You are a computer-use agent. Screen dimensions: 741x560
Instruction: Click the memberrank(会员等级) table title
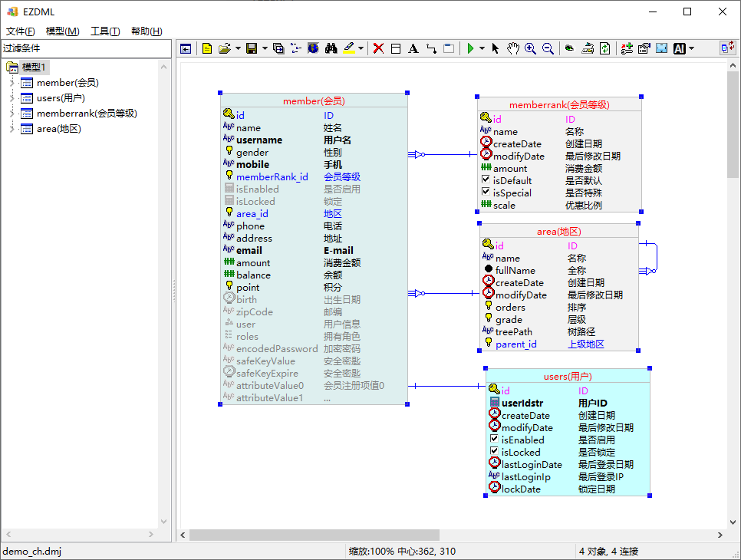[x=558, y=105]
